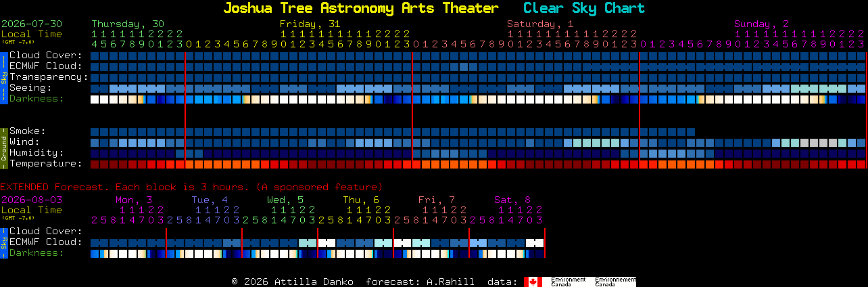Click the GMT -7.0 note under the 2026-07-30 date
This screenshot has height=287, width=868.
coord(18,41)
